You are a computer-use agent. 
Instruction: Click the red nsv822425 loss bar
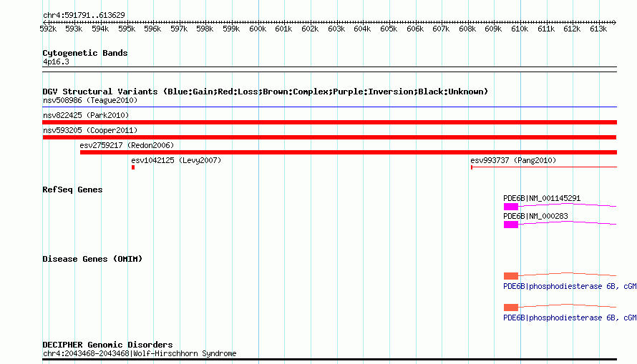[x=329, y=122]
